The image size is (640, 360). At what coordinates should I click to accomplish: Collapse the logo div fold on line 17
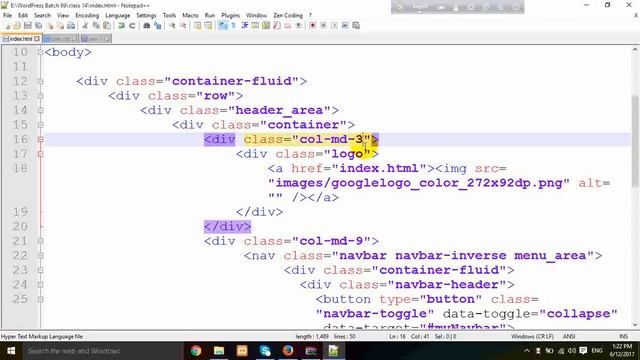click(x=40, y=154)
